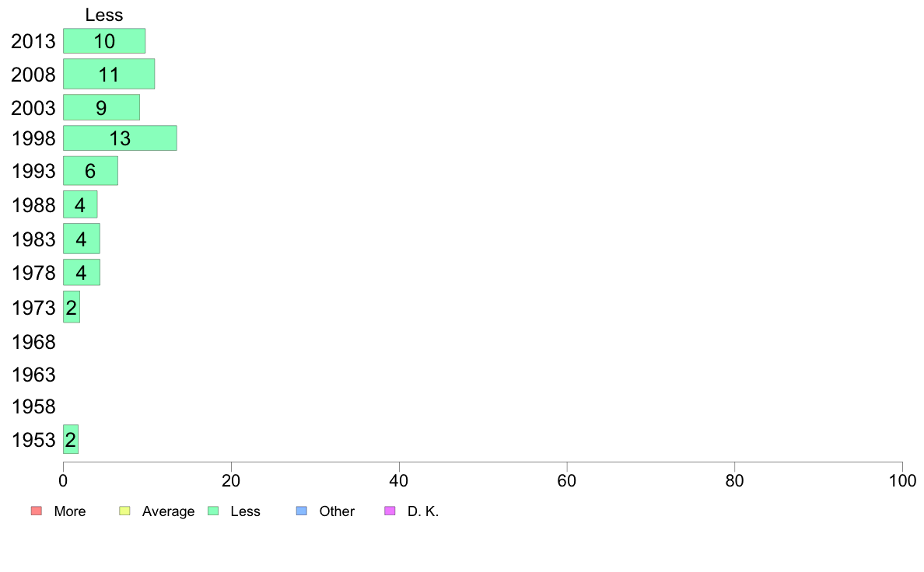Click the red More legend swatch
The image size is (924, 572).
[x=36, y=511]
